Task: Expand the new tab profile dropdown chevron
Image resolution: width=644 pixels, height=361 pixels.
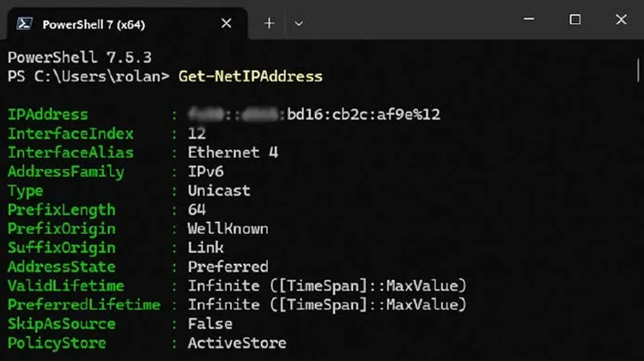Action: (299, 23)
